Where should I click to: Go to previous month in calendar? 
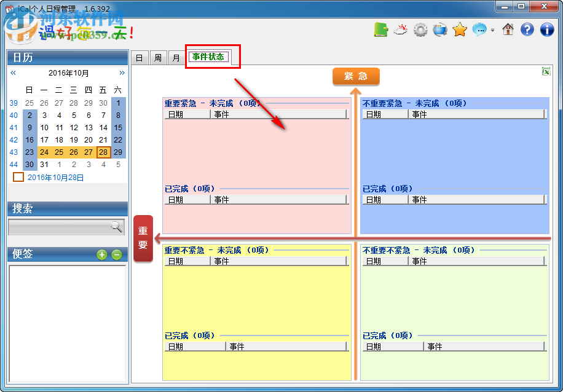(14, 73)
